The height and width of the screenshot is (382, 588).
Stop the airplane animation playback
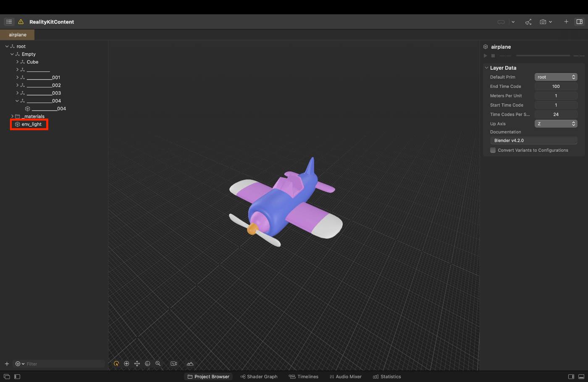tap(493, 55)
